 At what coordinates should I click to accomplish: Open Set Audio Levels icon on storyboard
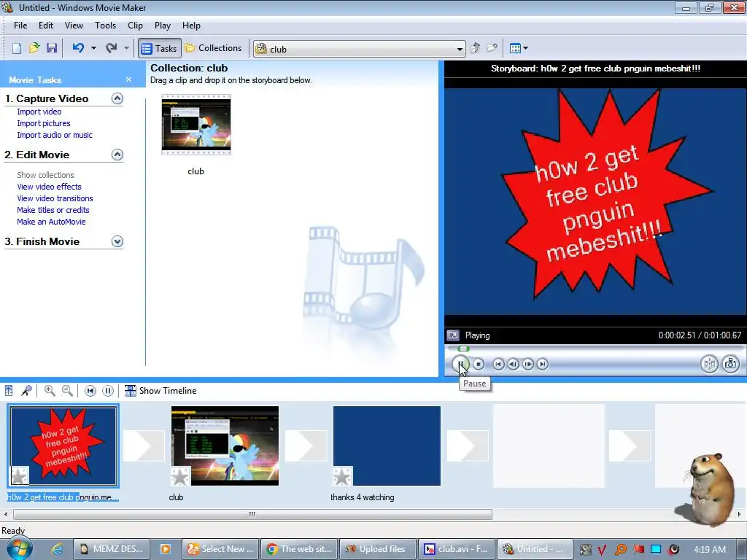click(9, 391)
